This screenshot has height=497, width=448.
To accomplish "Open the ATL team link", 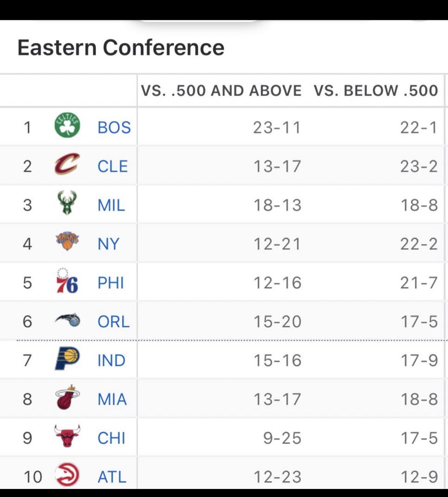I will (112, 477).
